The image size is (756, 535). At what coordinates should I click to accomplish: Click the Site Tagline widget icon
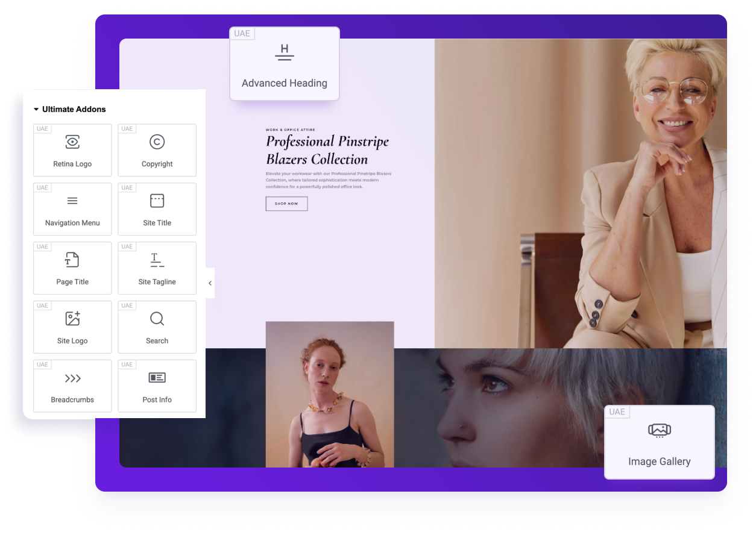point(157,260)
